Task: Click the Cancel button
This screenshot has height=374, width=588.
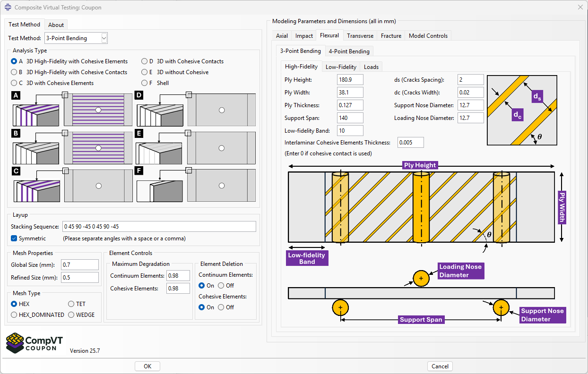Action: pos(440,366)
